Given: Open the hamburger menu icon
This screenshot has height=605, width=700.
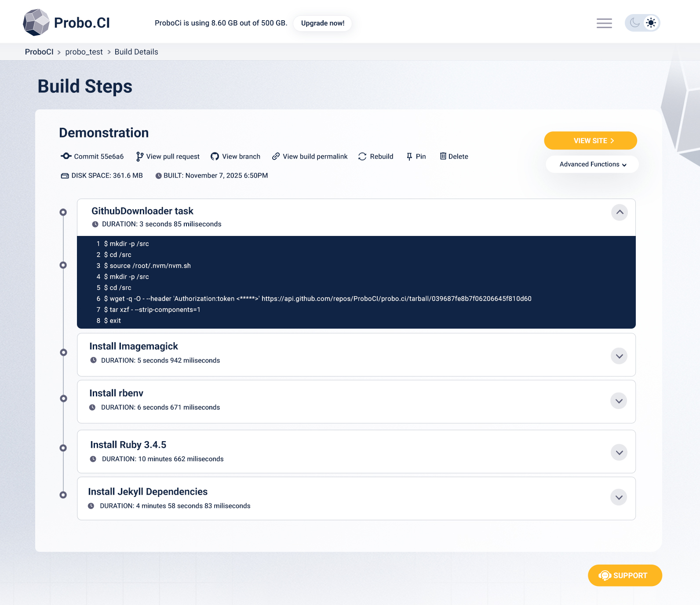Looking at the screenshot, I should tap(604, 23).
